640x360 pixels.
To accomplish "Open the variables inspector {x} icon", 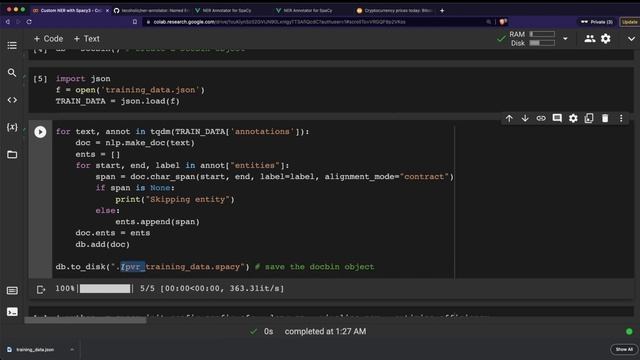I will click(x=12, y=127).
